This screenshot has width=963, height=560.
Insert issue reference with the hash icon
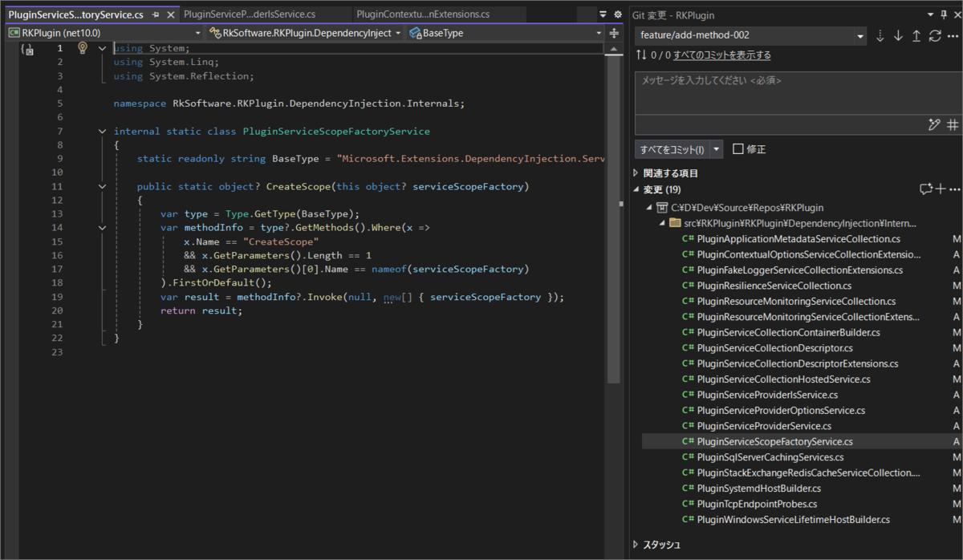[952, 124]
